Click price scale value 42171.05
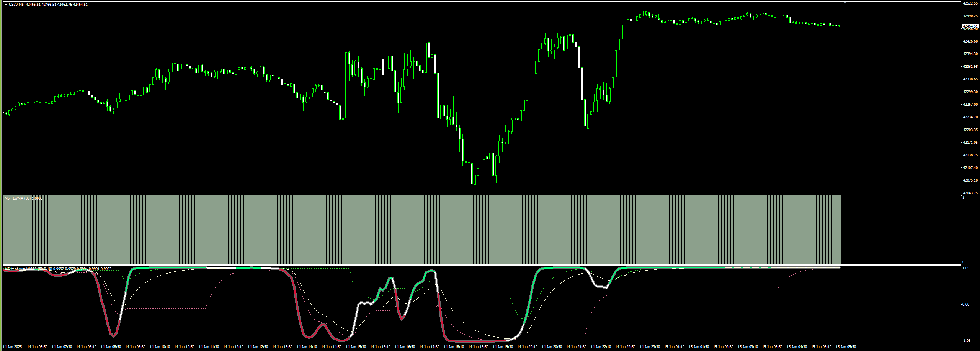This screenshot has height=351, width=980. pos(970,143)
